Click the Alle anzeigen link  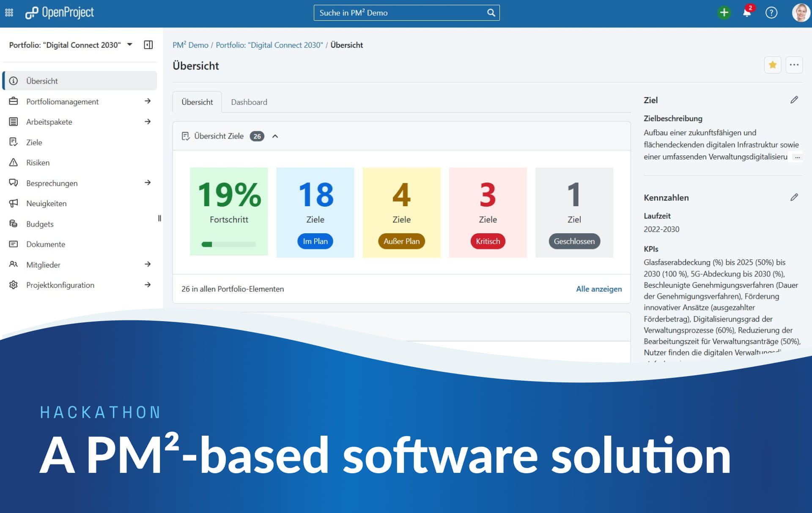(x=598, y=289)
